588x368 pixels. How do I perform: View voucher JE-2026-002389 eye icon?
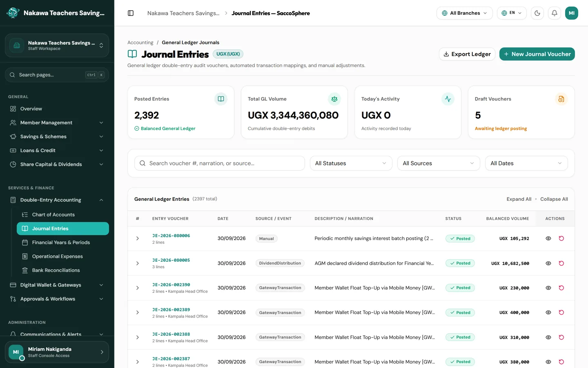point(548,312)
